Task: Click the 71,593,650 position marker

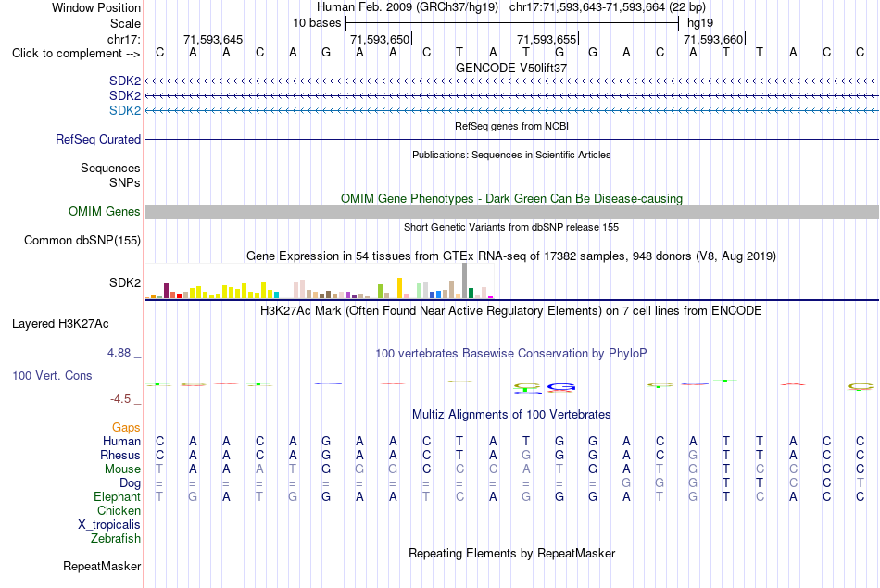Action: (380, 39)
